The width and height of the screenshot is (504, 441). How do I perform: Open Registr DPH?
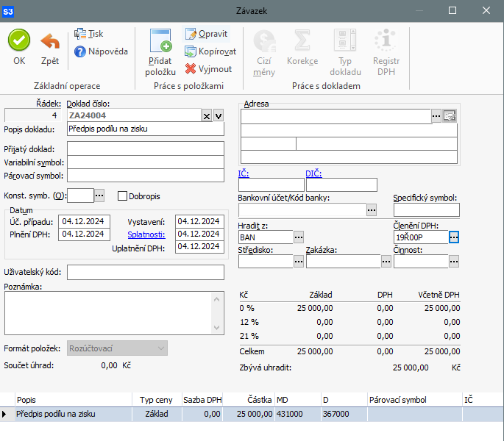386,52
